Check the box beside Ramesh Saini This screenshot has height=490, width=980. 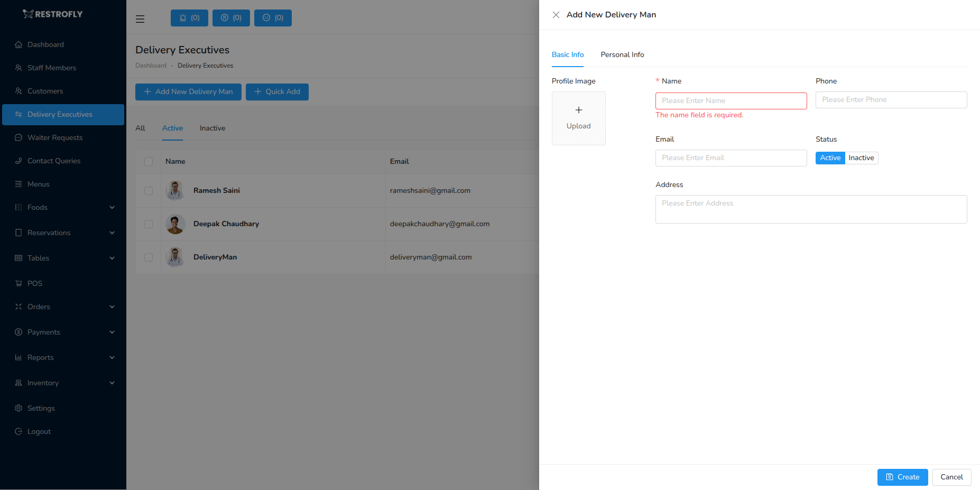(149, 191)
